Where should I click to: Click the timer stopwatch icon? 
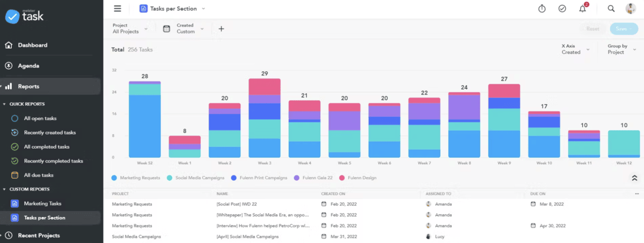point(542,9)
